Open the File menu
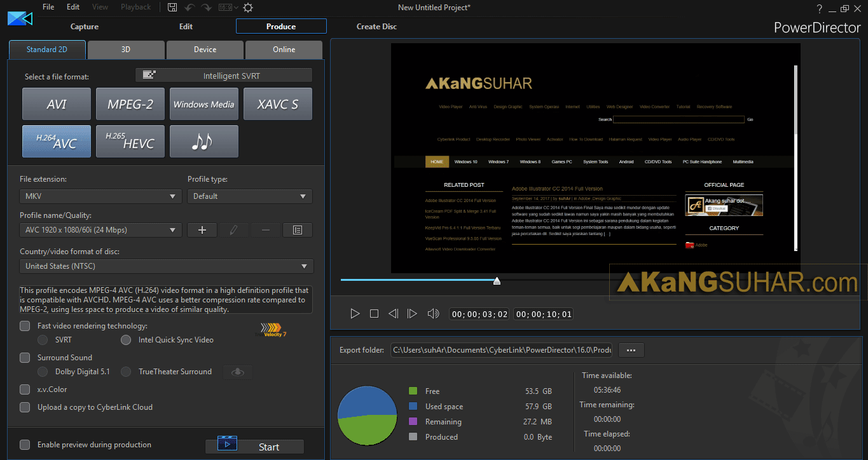Screen dimensions: 868x460 click(x=48, y=7)
